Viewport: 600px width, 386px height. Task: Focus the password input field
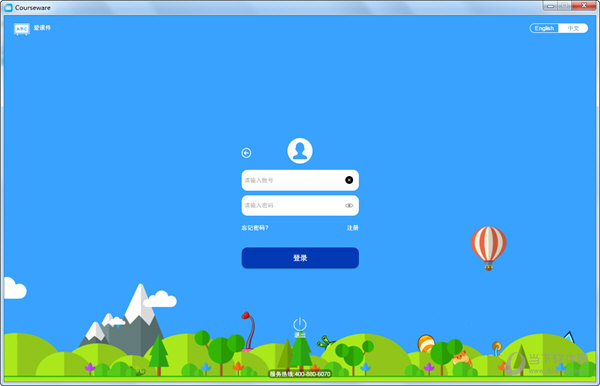click(x=300, y=205)
